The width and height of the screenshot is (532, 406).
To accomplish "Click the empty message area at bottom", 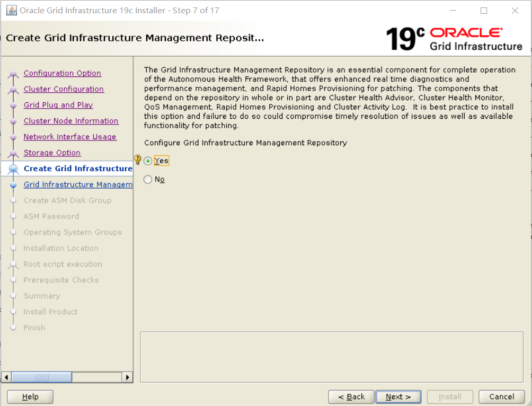I will pyautogui.click(x=332, y=357).
